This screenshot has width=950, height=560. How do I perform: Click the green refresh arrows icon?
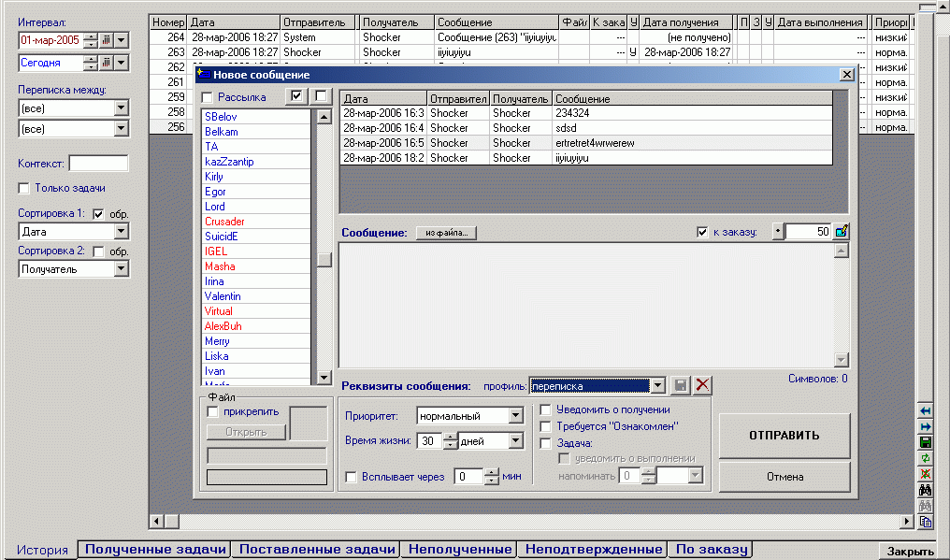925,458
